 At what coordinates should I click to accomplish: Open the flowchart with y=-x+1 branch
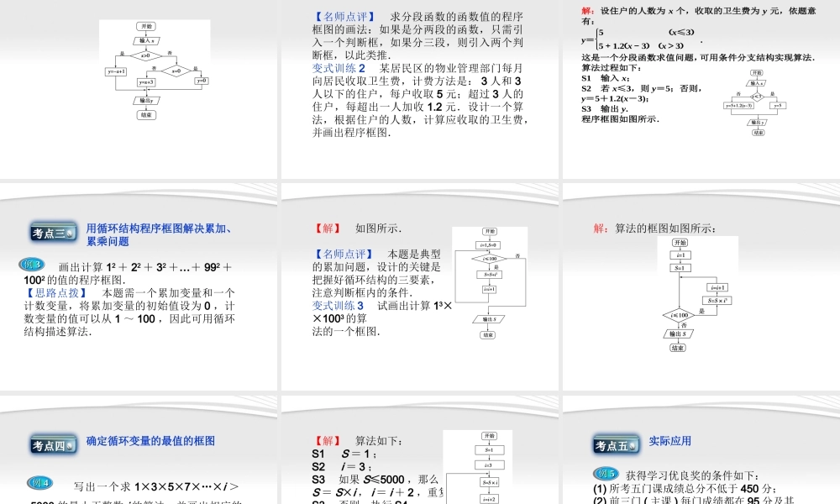155,71
